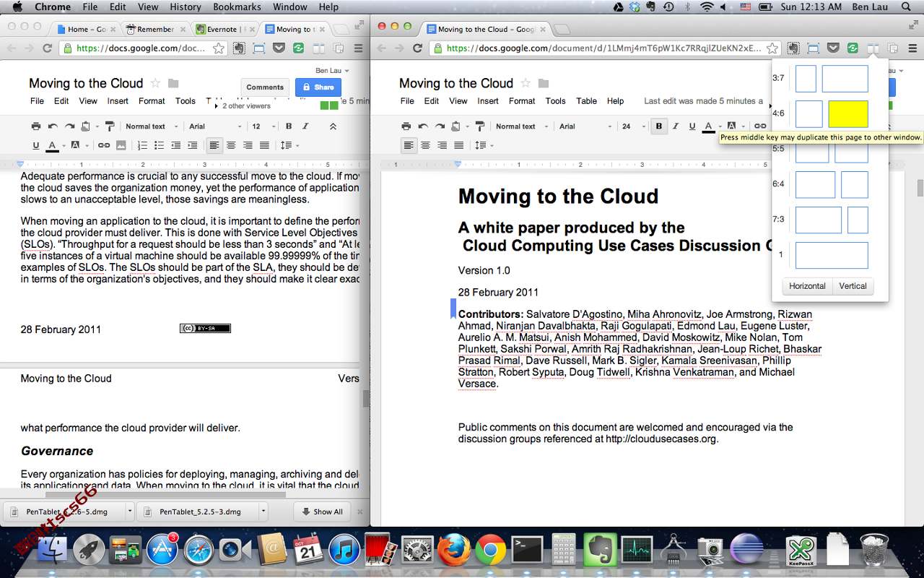
Task: Open line spacing dropdown in left window
Action: tap(289, 145)
